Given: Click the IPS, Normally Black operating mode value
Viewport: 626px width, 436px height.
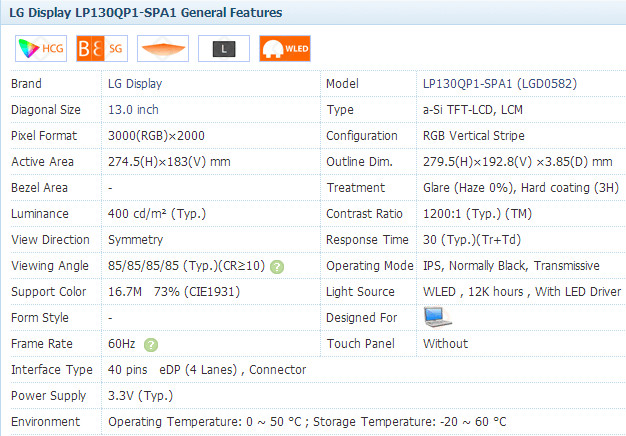Looking at the screenshot, I should [511, 266].
